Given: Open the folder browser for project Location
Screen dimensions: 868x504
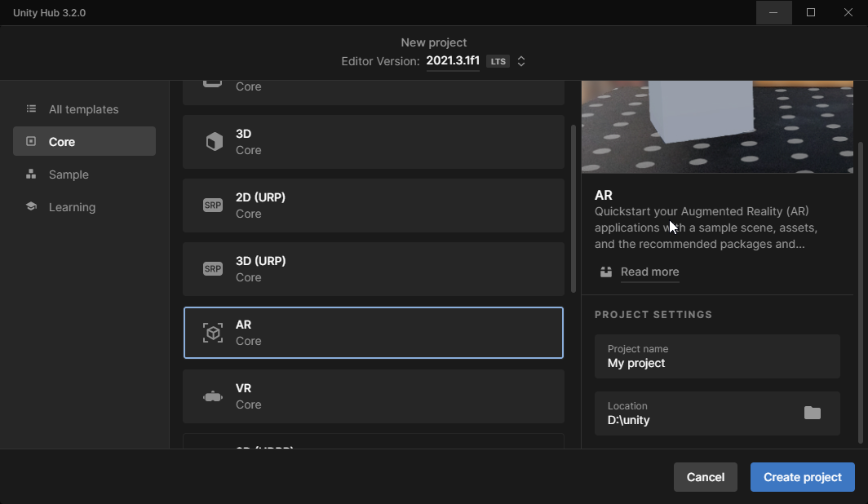Looking at the screenshot, I should (x=813, y=413).
